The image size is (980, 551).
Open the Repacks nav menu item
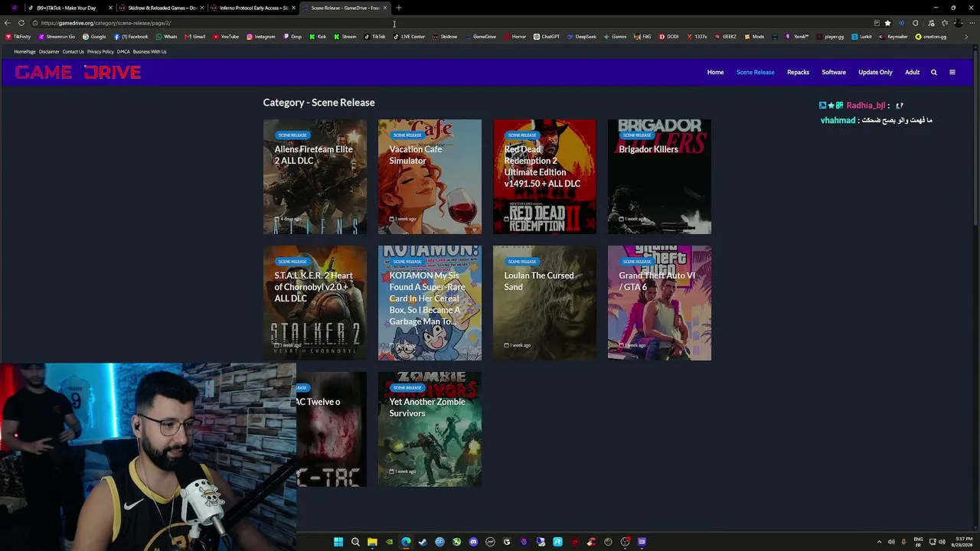tap(798, 72)
